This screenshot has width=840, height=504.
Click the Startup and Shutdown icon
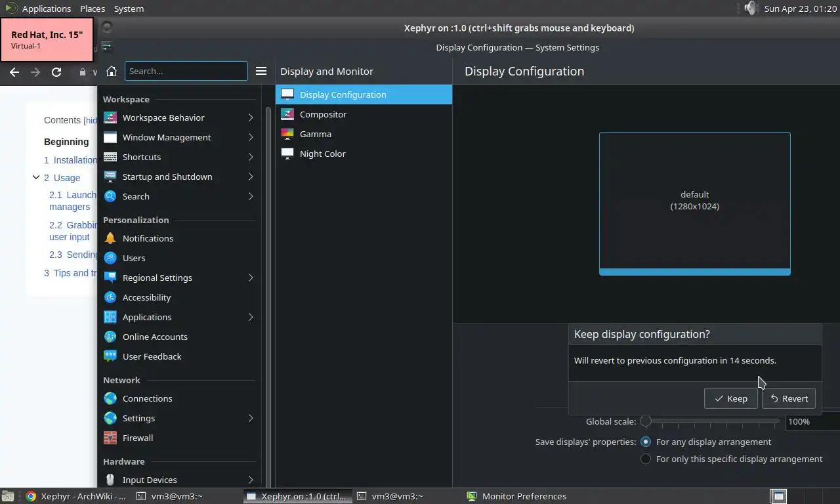pos(110,177)
